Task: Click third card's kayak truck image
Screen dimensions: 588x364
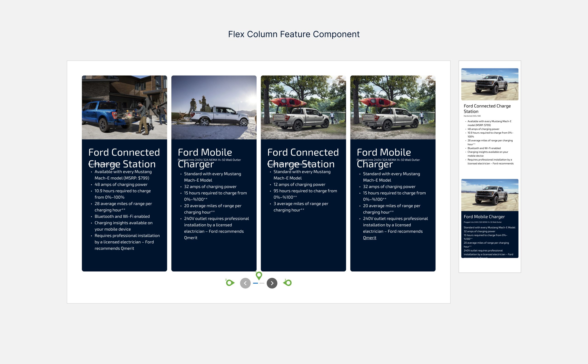Action: 303,107
